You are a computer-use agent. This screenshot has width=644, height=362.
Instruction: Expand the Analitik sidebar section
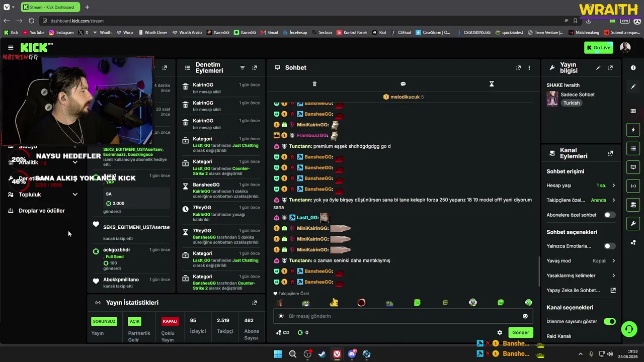pyautogui.click(x=75, y=162)
